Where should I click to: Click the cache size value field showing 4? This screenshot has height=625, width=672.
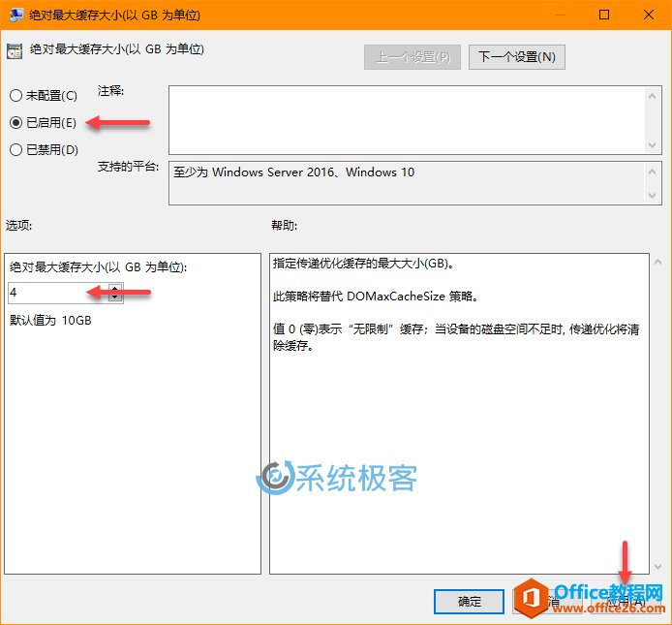click(58, 293)
